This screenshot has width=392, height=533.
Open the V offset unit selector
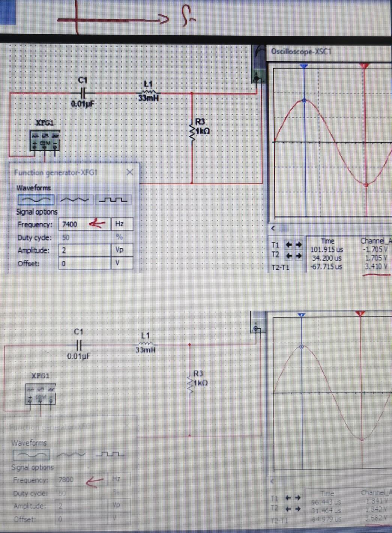[122, 263]
